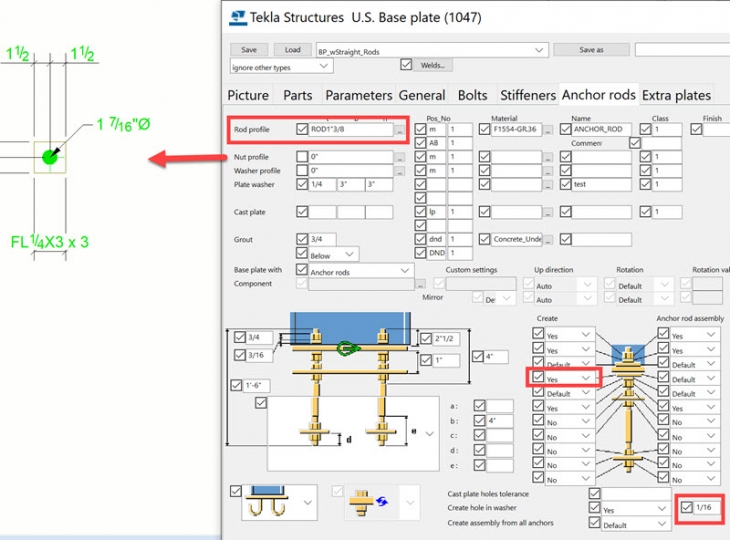Open the BP_wStraight_Rods settings dropdown
This screenshot has height=540, width=730.
(539, 50)
